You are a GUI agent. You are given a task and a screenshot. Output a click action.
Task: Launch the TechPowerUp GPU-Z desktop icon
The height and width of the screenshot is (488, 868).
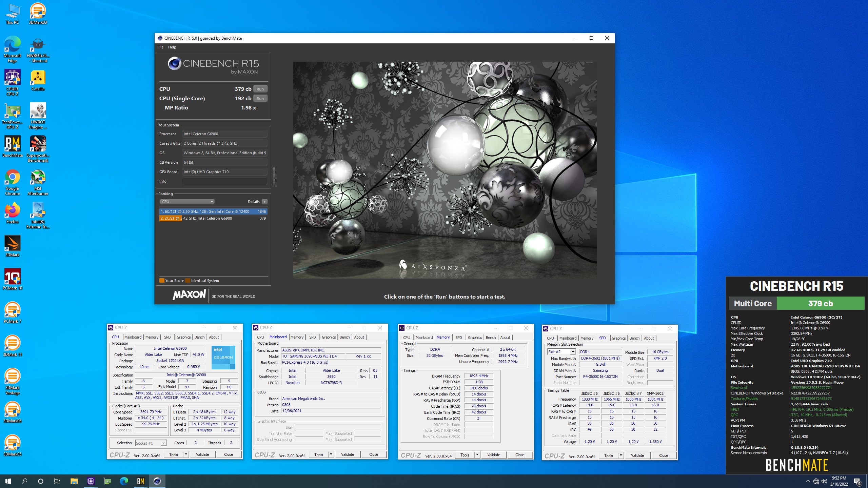coord(12,116)
